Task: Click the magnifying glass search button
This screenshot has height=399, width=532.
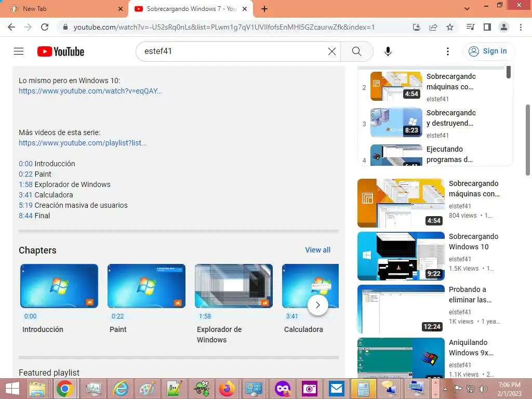Action: (356, 51)
